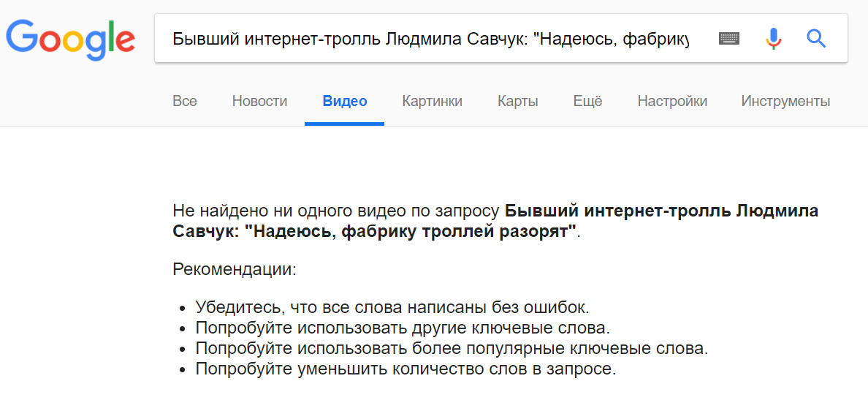Go to the Картинки tab
Viewport: 868px width, 403px height.
[433, 102]
